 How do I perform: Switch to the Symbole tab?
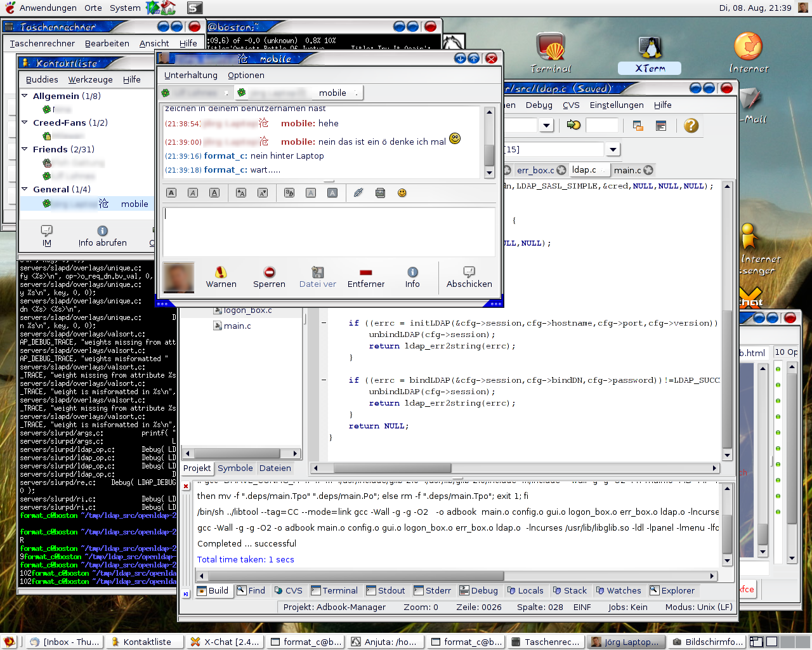click(x=235, y=468)
